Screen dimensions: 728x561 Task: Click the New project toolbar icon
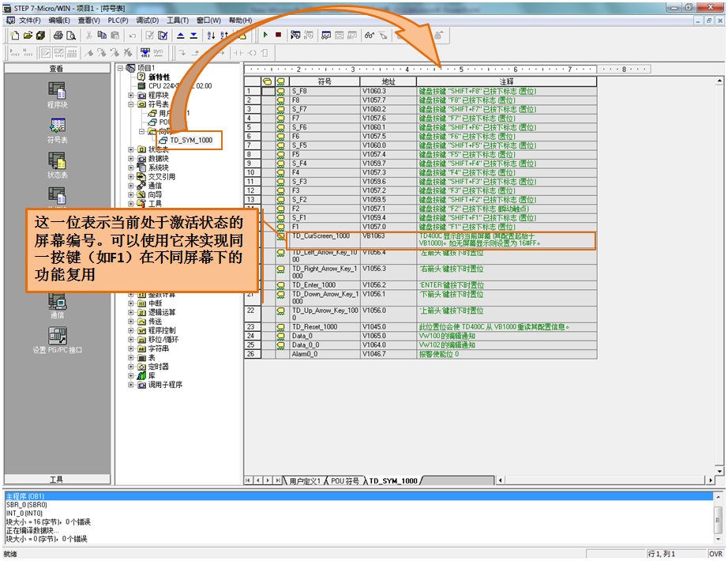pyautogui.click(x=15, y=36)
